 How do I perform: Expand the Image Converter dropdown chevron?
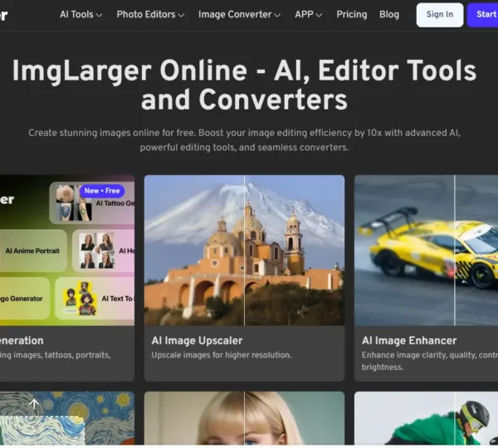(277, 15)
